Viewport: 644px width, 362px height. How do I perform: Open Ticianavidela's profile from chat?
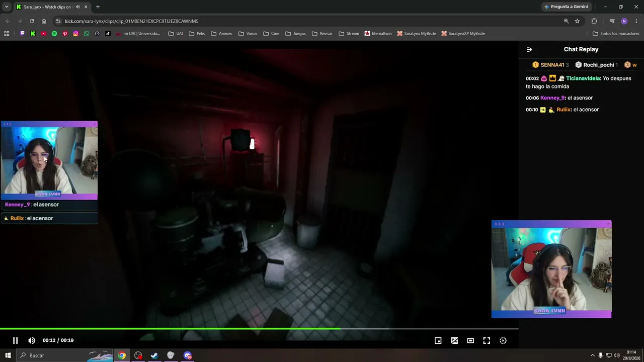click(x=583, y=78)
